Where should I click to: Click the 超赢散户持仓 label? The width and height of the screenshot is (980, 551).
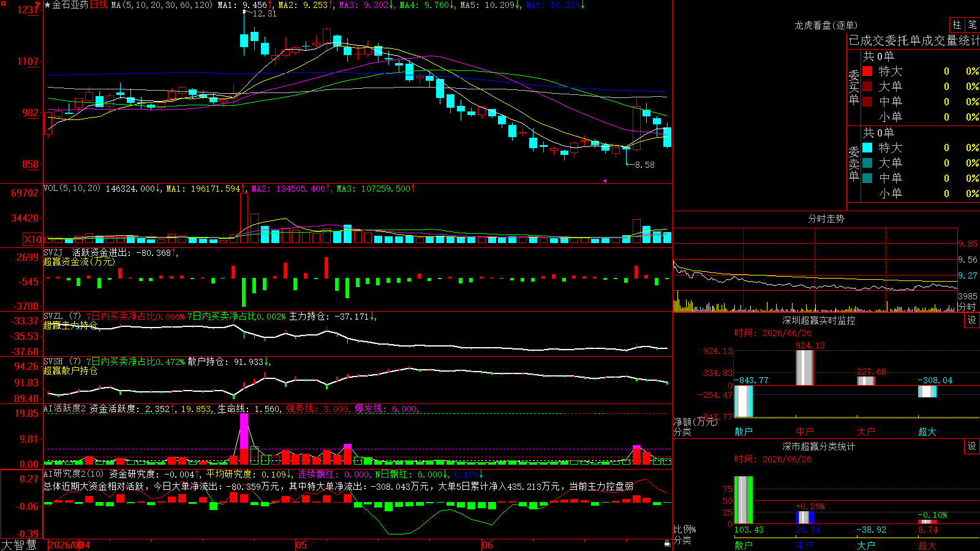click(70, 370)
